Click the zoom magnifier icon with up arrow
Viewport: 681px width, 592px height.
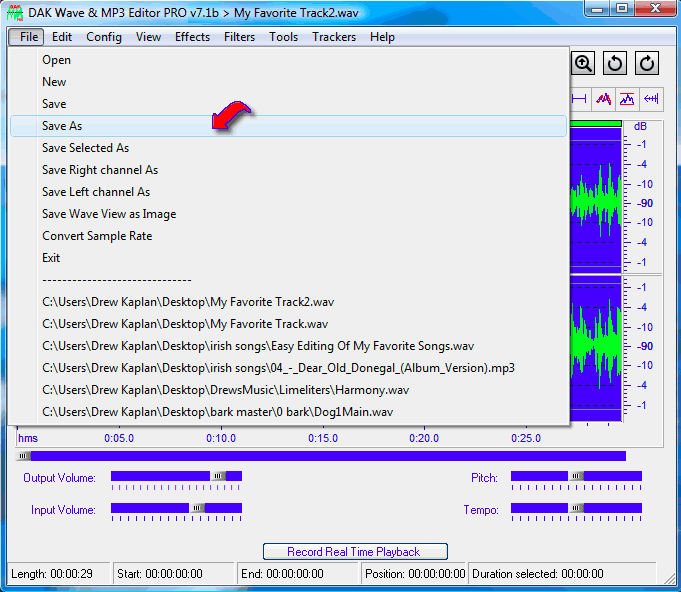pyautogui.click(x=582, y=64)
